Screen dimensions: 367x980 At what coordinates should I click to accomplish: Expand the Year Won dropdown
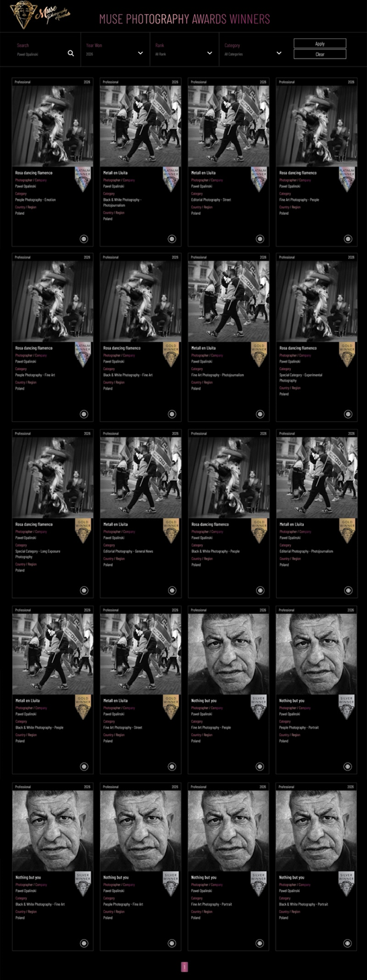coord(115,50)
